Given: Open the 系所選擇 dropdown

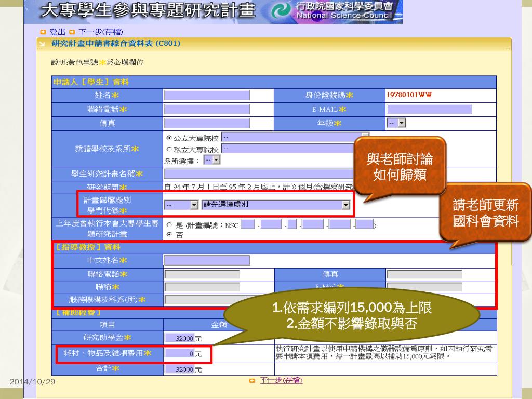Looking at the screenshot, I should 212,160.
